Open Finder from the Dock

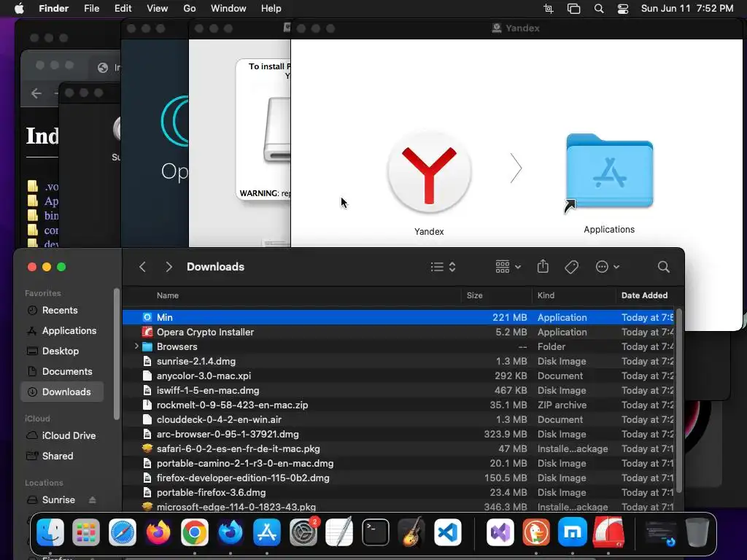click(x=50, y=532)
